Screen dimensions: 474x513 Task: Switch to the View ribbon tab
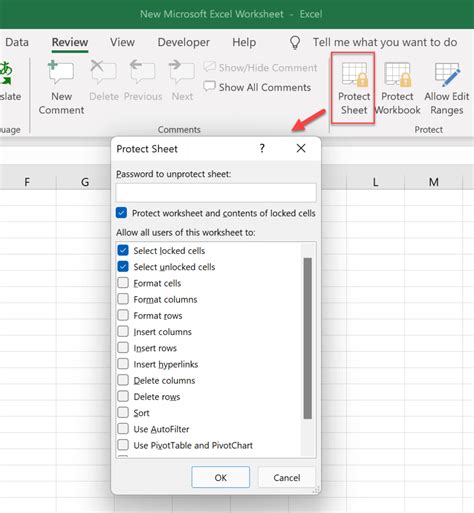pyautogui.click(x=122, y=42)
